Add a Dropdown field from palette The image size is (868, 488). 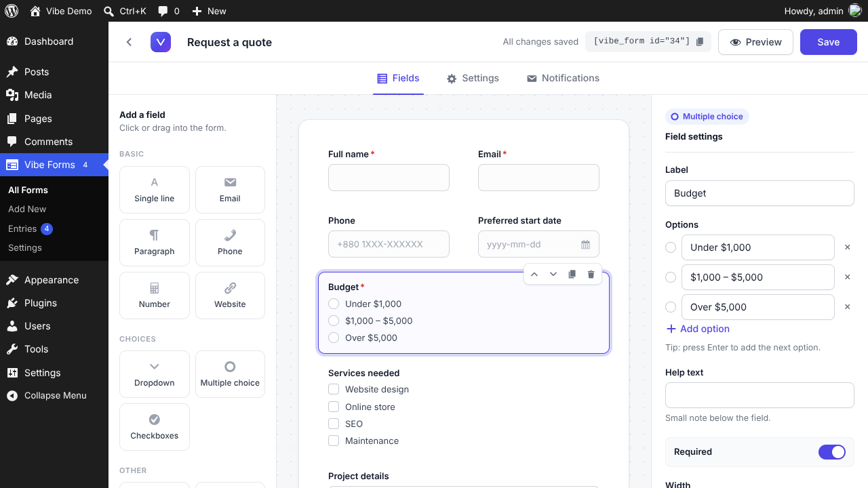155,374
